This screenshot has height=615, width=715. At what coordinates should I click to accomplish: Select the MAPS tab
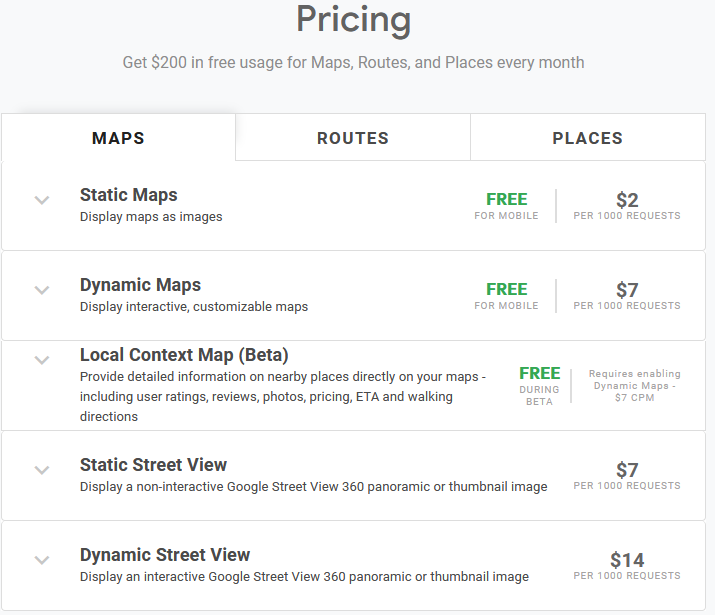pos(118,138)
